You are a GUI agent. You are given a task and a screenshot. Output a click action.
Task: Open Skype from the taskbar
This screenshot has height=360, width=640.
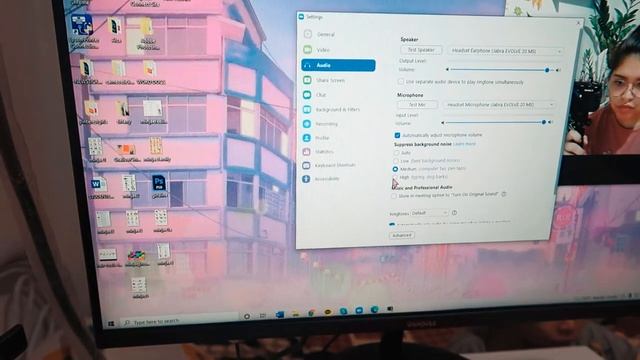(x=343, y=311)
